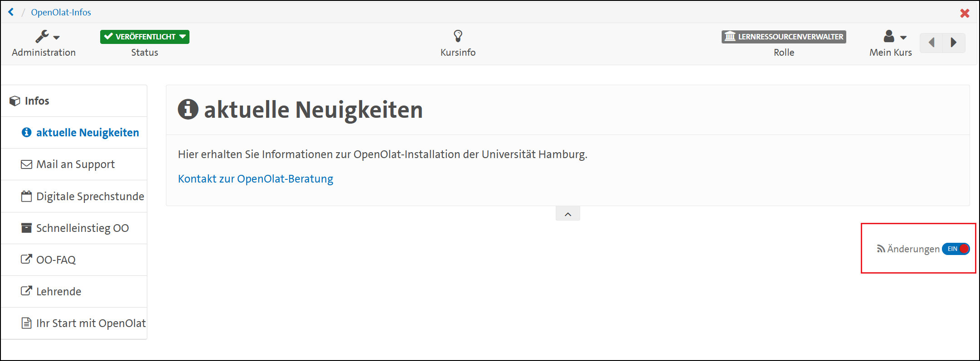Image resolution: width=980 pixels, height=361 pixels.
Task: Toggle the Änderungen subscription switch off
Action: [956, 249]
